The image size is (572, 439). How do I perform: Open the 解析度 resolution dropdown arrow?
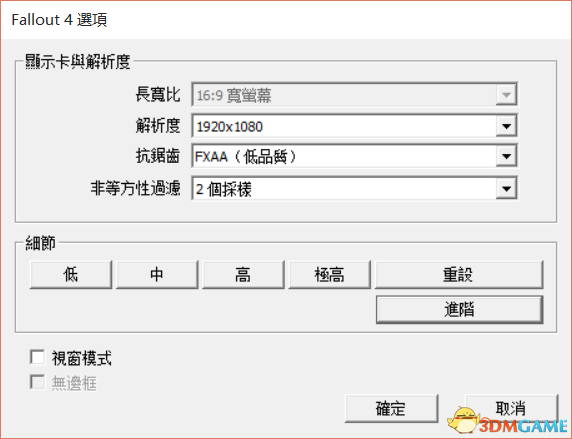pyautogui.click(x=506, y=126)
